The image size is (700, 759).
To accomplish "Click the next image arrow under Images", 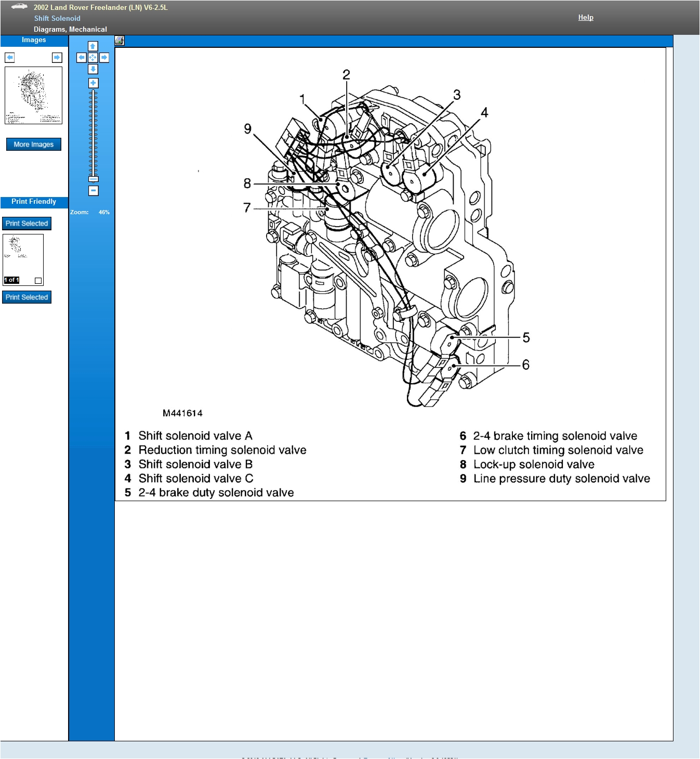I will coord(57,57).
